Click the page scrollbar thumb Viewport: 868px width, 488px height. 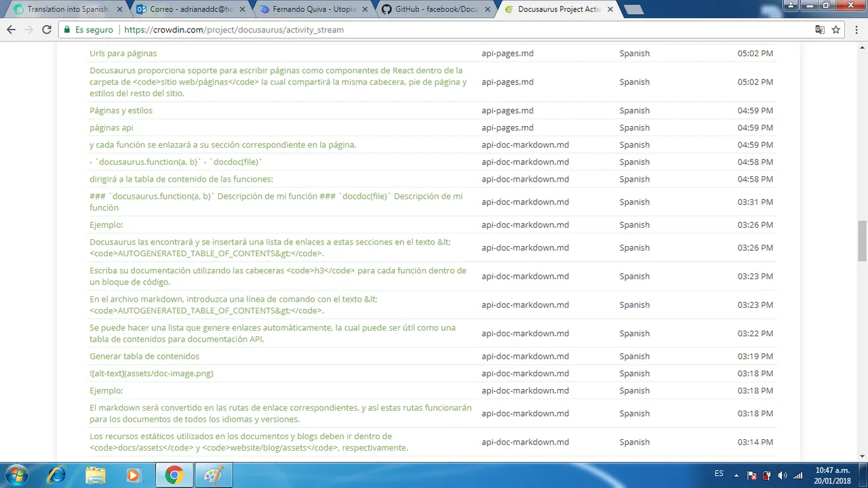tap(862, 241)
